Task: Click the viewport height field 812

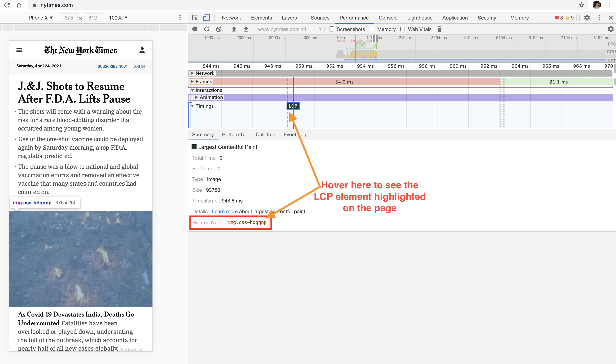Action: (x=93, y=18)
